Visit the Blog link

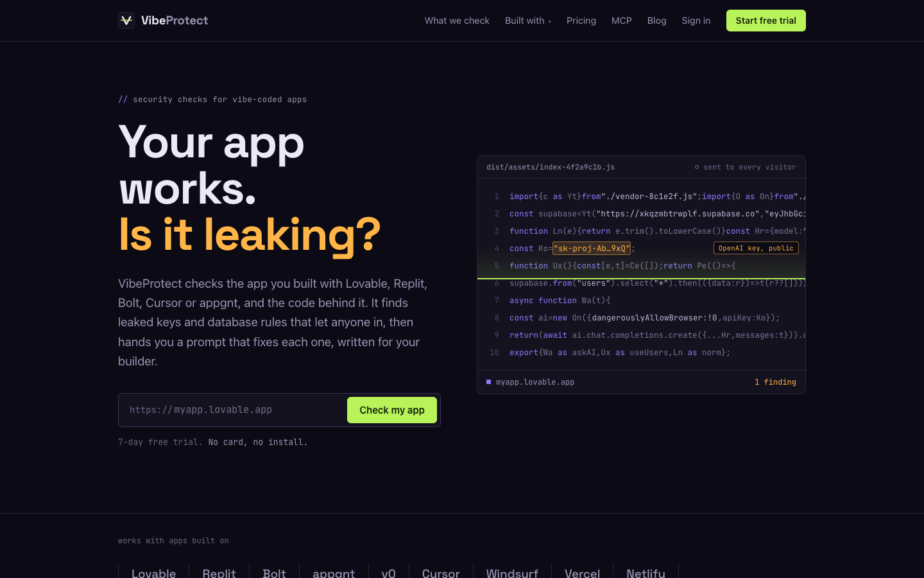[x=656, y=21]
